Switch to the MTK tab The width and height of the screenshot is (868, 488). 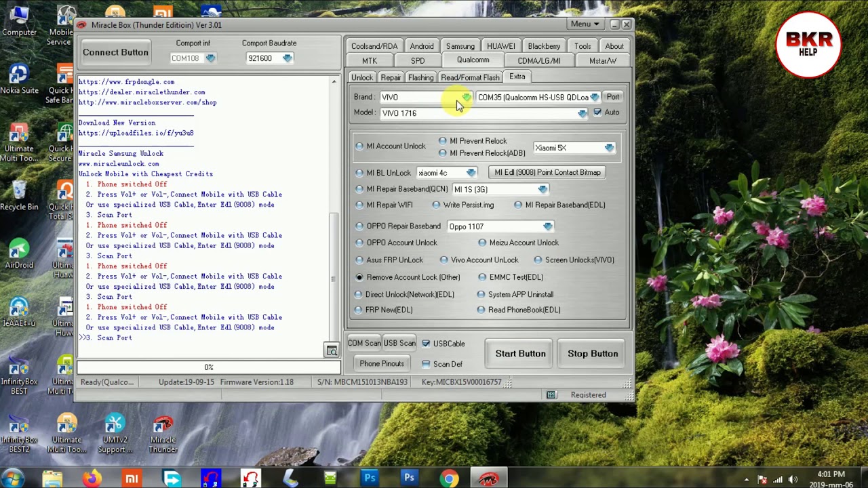click(370, 61)
